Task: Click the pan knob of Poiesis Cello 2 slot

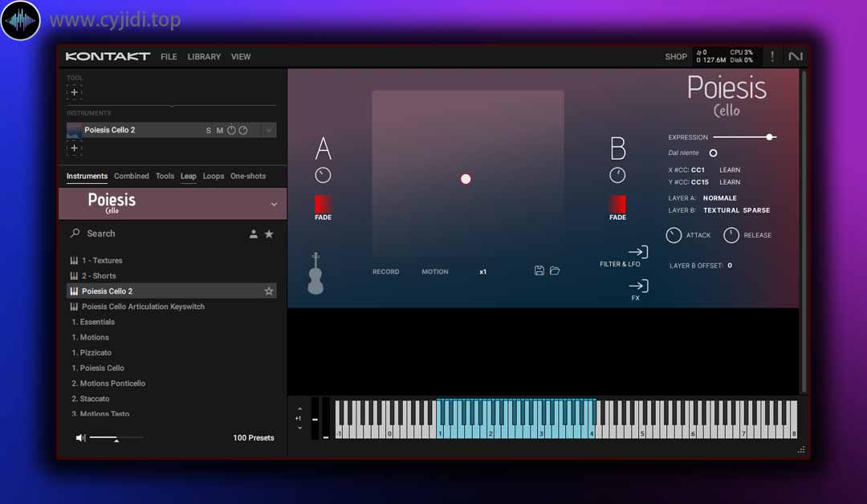Action: pos(242,131)
